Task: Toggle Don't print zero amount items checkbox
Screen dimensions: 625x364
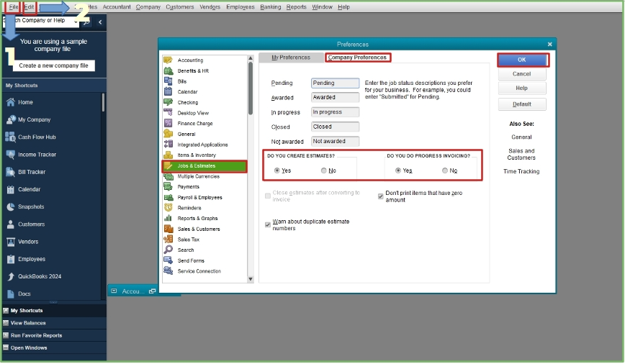Action: click(381, 196)
